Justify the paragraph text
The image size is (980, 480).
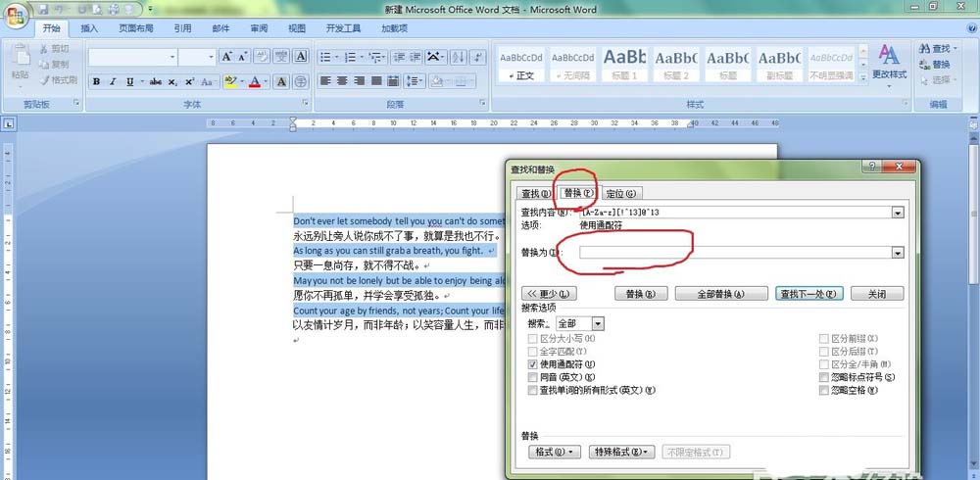pos(375,81)
